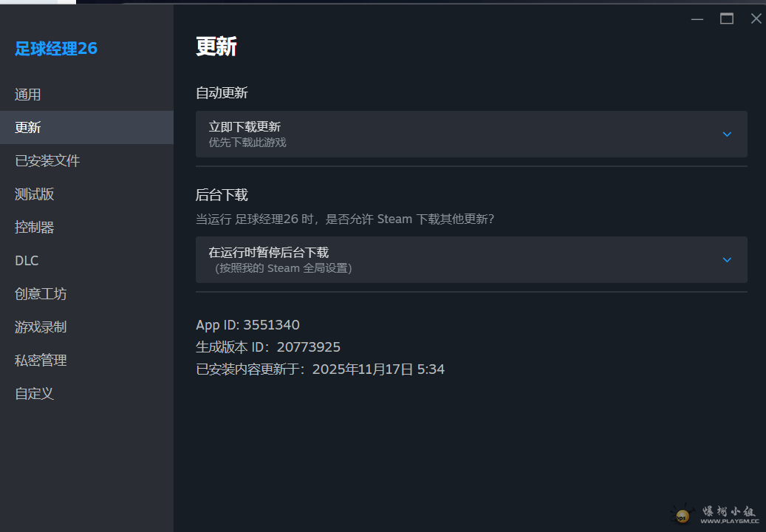Go to the 已安装文件 section
This screenshot has height=532, width=766.
[47, 161]
